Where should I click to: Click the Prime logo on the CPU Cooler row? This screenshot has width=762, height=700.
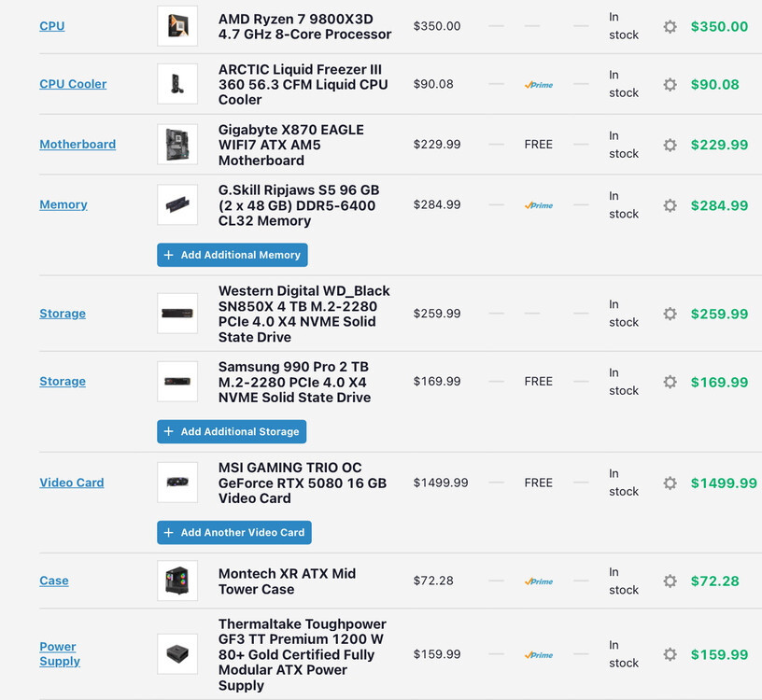[539, 85]
